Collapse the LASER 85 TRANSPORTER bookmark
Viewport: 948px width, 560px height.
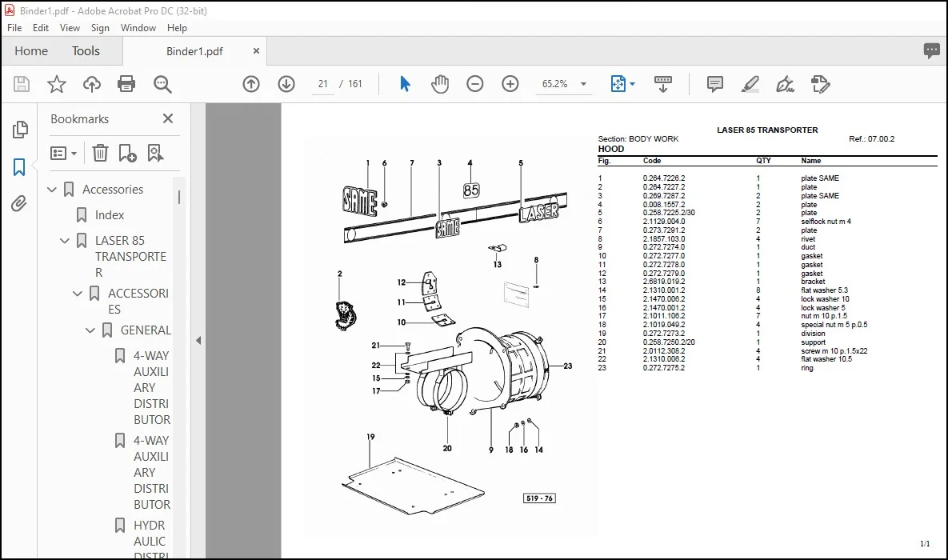(x=65, y=241)
